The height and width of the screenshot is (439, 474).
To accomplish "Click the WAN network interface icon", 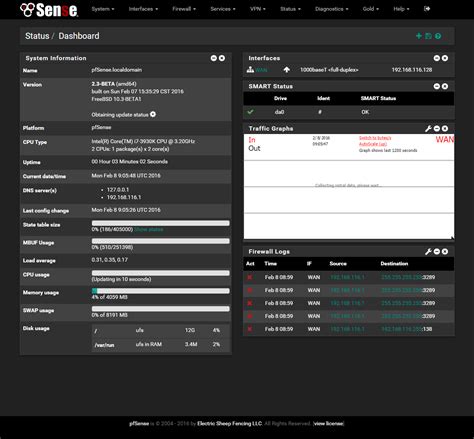I will coord(250,70).
